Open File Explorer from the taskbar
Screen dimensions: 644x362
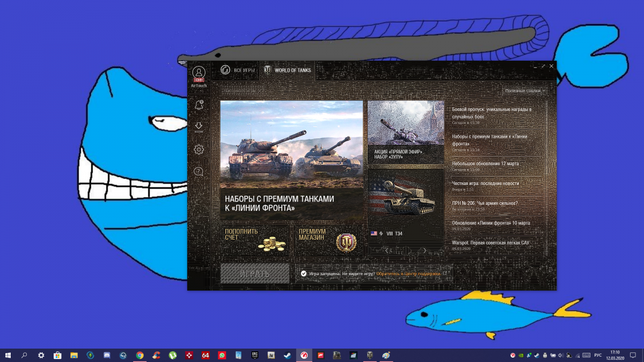[x=74, y=355]
